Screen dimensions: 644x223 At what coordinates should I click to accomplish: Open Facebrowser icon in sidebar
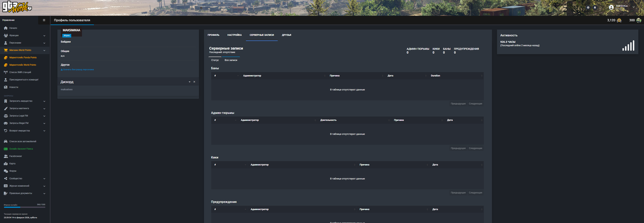pyautogui.click(x=6, y=156)
